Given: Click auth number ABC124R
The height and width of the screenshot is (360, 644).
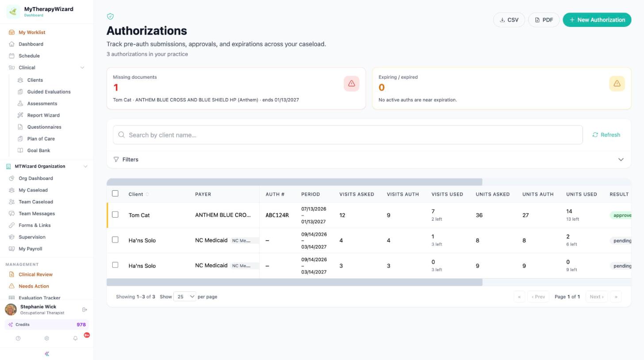Looking at the screenshot, I should [277, 215].
